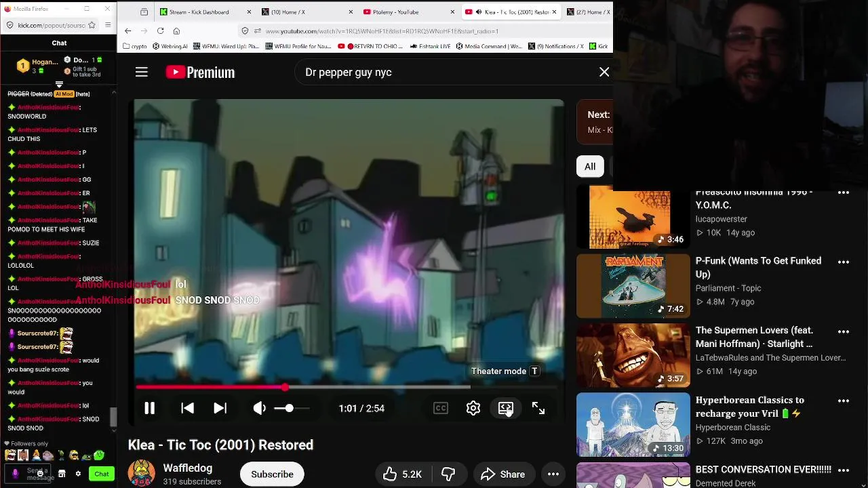Go to the browser home page
This screenshot has width=868, height=488.
pos(176,31)
